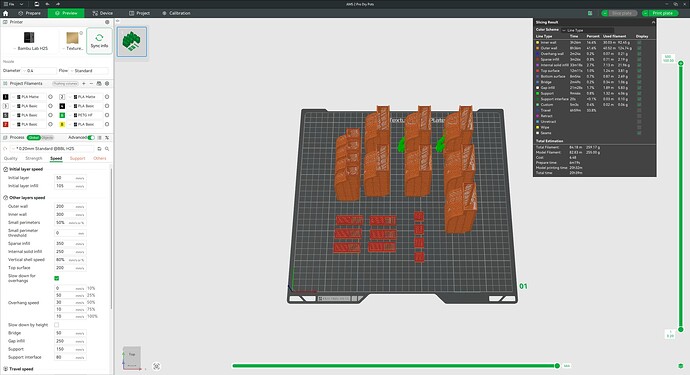The width and height of the screenshot is (690, 375).
Task: Toggle the Advanced mode switch
Action: point(91,138)
